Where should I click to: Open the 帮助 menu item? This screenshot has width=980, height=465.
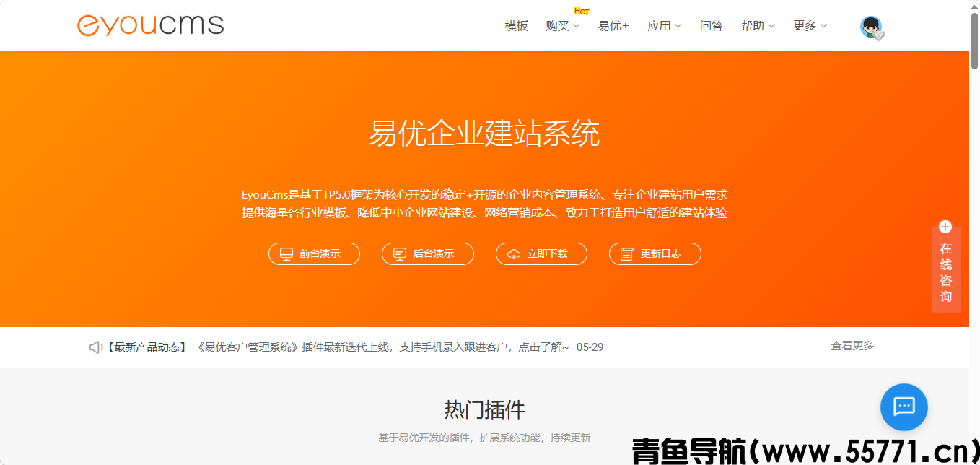click(x=753, y=26)
